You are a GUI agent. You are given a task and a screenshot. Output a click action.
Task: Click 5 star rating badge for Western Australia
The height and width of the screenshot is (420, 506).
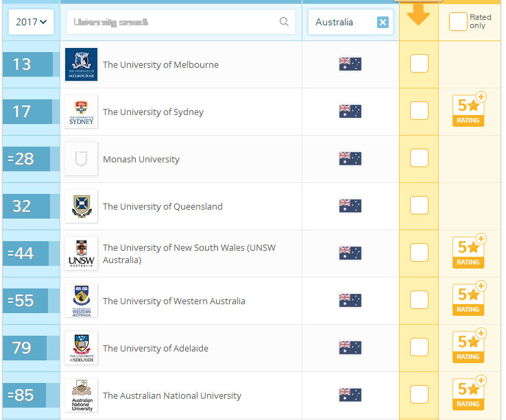(469, 299)
